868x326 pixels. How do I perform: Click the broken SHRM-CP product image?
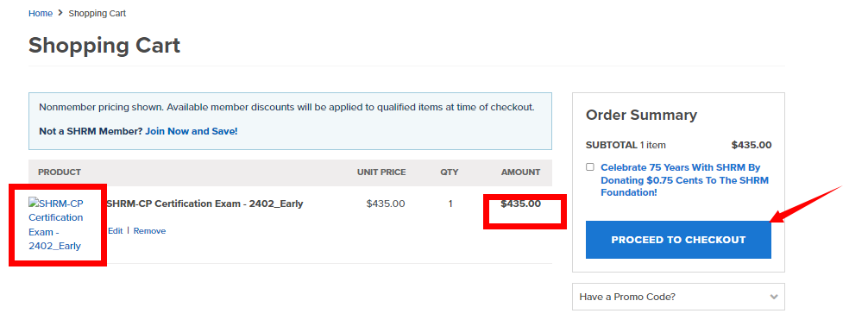pos(56,224)
